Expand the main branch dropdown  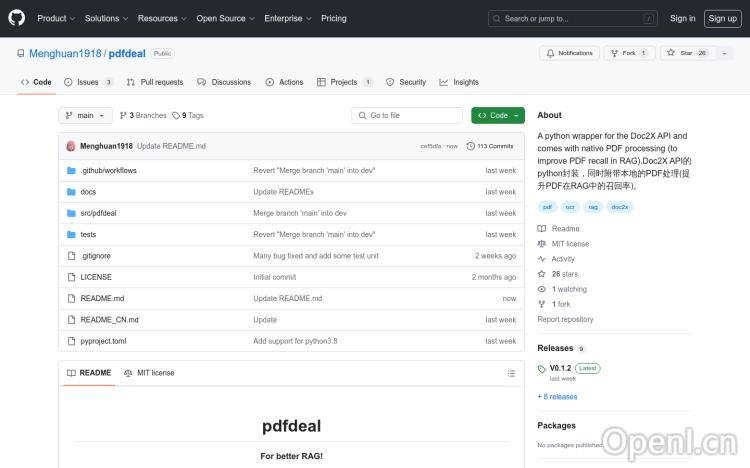85,116
